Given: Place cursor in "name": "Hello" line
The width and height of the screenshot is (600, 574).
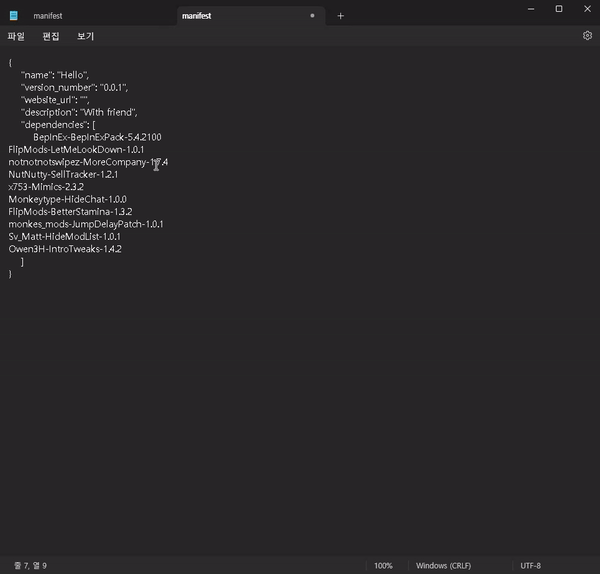Looking at the screenshot, I should (55, 75).
